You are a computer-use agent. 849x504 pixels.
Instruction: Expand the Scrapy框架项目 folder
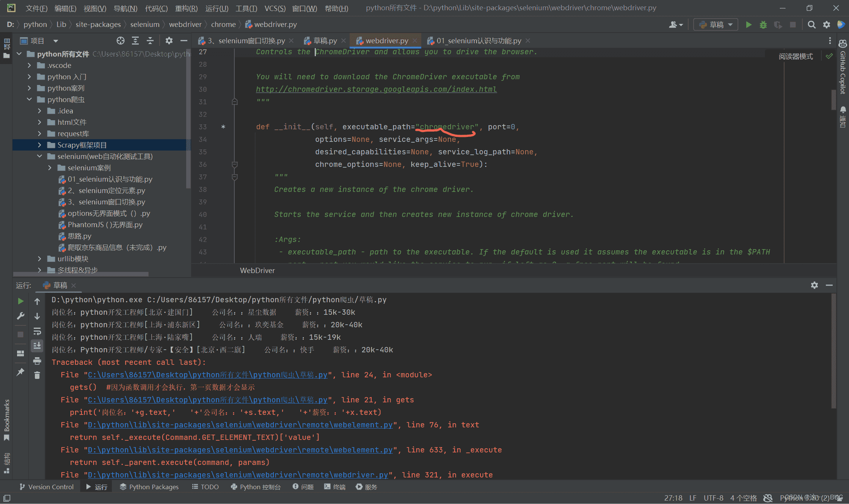(x=40, y=144)
